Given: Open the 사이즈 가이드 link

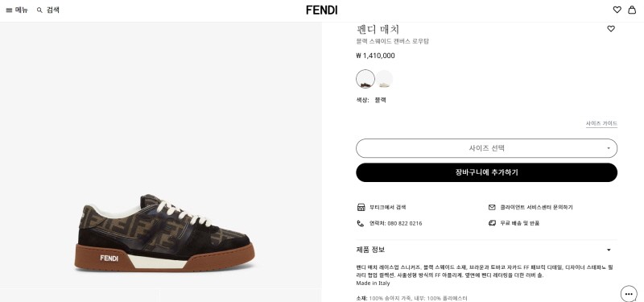Looking at the screenshot, I should click(601, 124).
